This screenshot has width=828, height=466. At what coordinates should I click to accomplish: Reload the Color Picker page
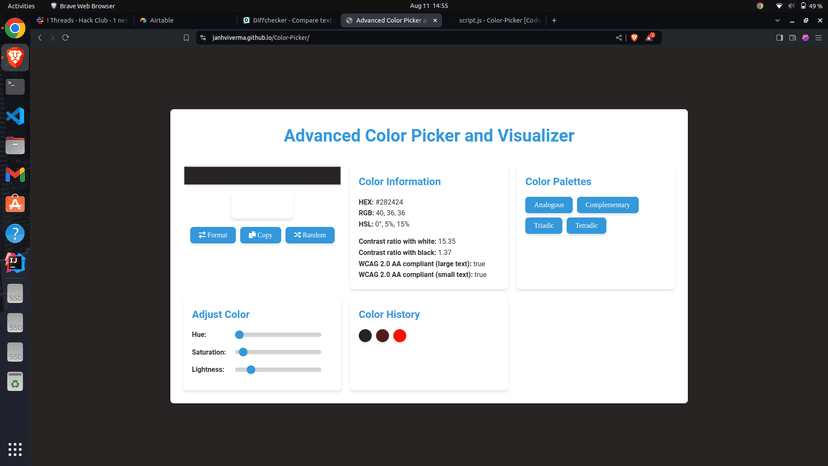tap(66, 37)
